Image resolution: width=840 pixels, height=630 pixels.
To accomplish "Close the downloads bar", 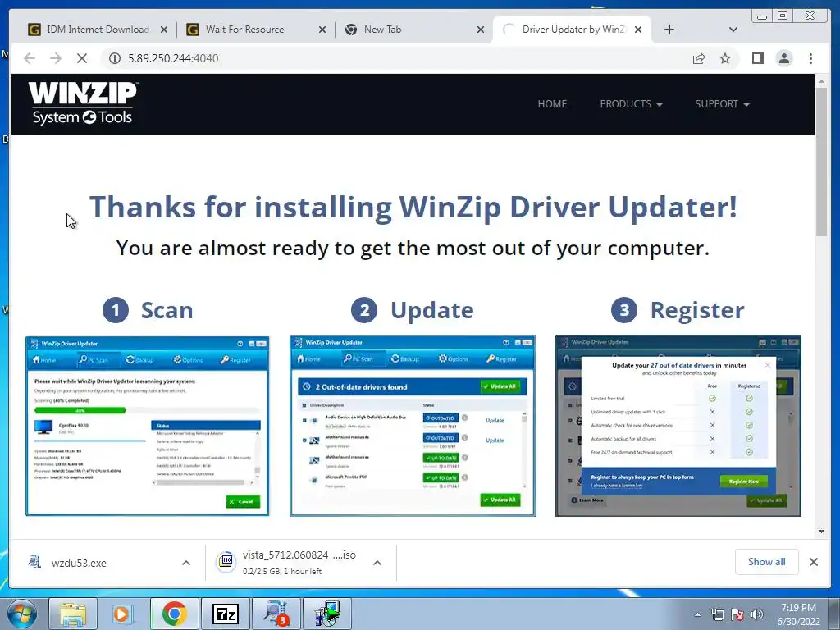I will tap(813, 562).
